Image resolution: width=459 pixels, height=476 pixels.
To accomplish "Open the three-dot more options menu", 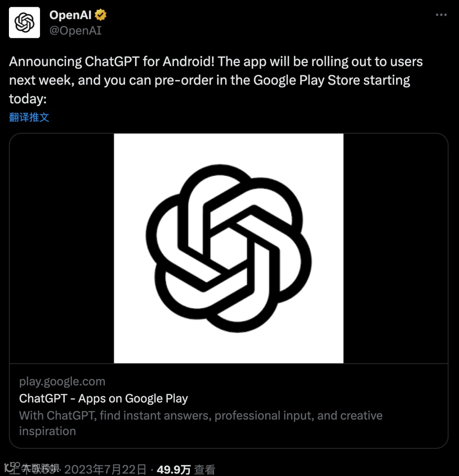I will coord(441,15).
